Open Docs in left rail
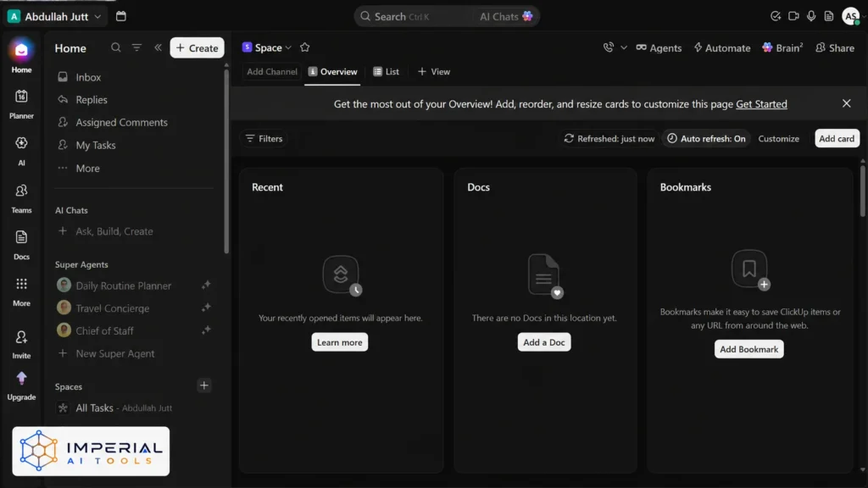This screenshot has height=488, width=868. (x=21, y=237)
